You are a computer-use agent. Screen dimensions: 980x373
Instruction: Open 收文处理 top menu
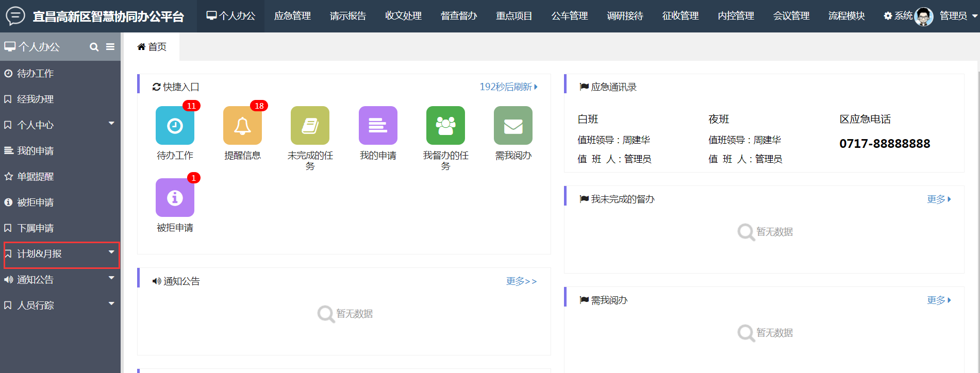tap(403, 16)
